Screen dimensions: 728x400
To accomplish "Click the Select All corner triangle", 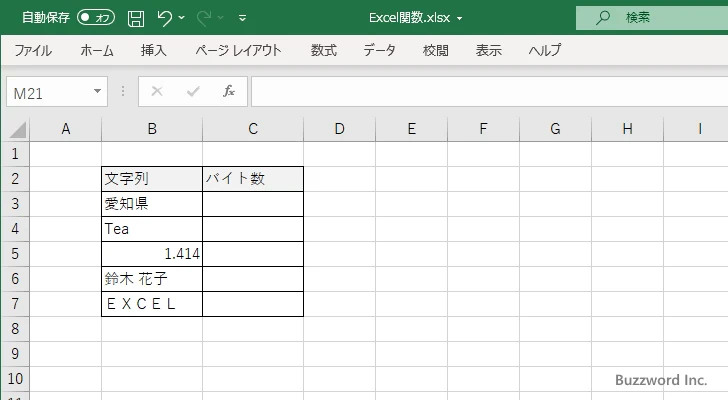I will click(17, 129).
